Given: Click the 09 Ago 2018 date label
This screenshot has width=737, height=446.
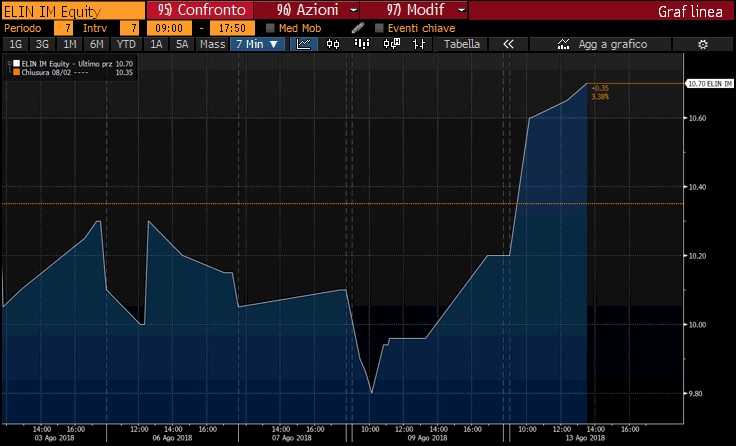Looking at the screenshot, I should (427, 438).
